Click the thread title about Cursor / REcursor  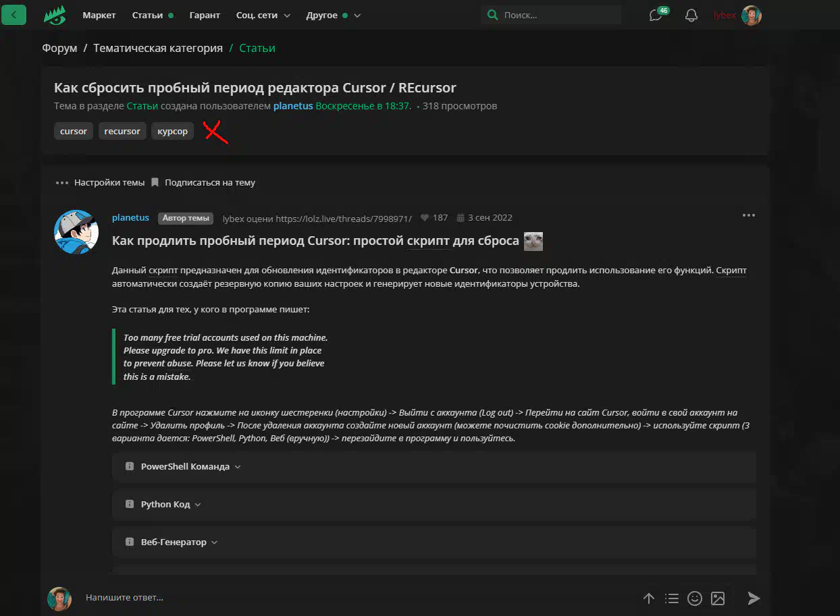pos(255,88)
